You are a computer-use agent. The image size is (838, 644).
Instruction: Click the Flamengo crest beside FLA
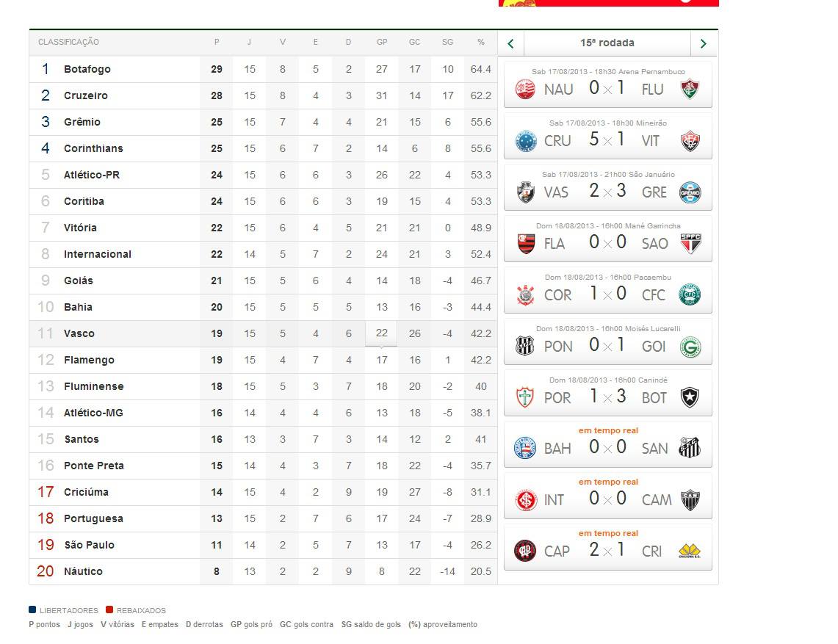pos(526,243)
